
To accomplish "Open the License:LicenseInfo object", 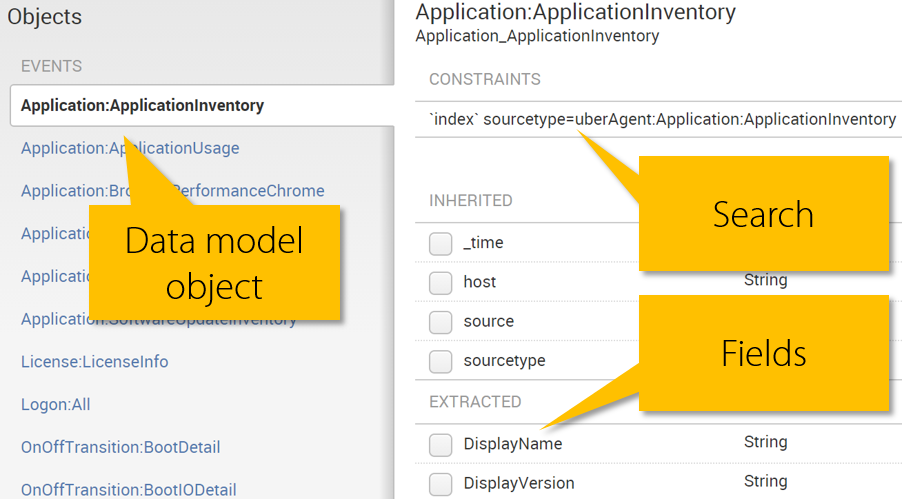I will [94, 361].
